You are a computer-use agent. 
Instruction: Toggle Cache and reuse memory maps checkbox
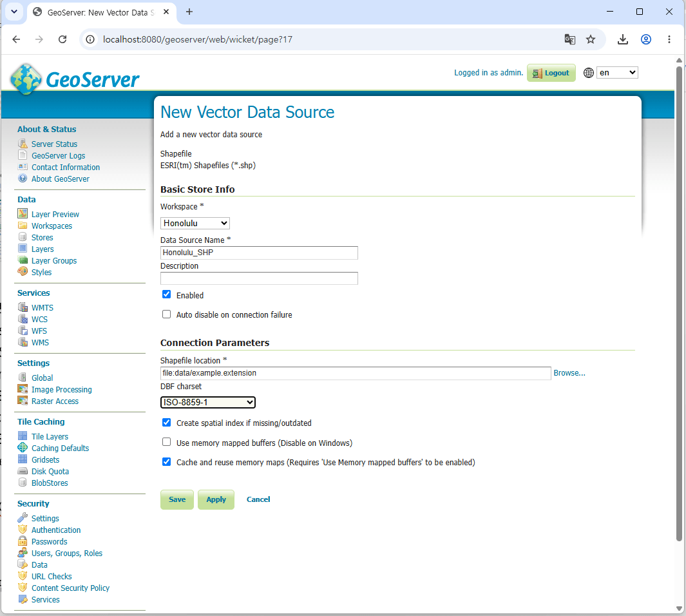(167, 461)
